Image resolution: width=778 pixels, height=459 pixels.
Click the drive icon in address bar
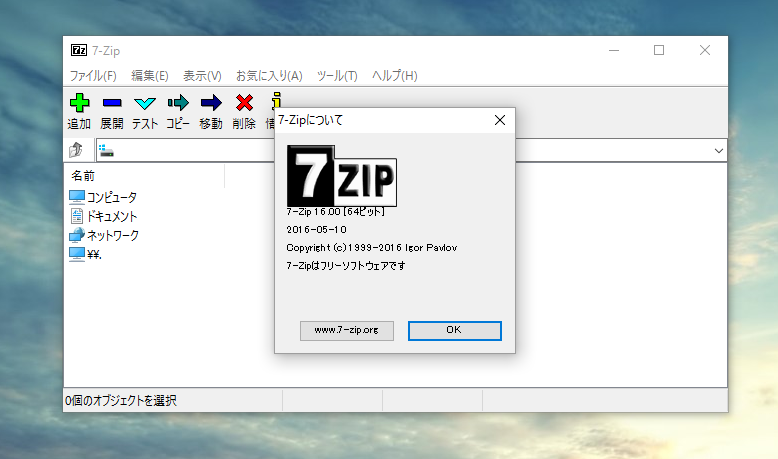coord(106,150)
